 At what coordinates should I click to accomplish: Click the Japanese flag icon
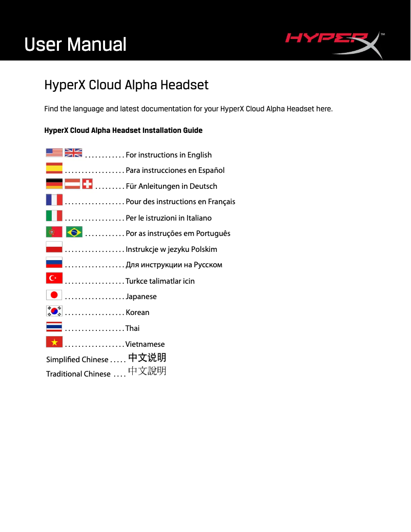pyautogui.click(x=54, y=294)
